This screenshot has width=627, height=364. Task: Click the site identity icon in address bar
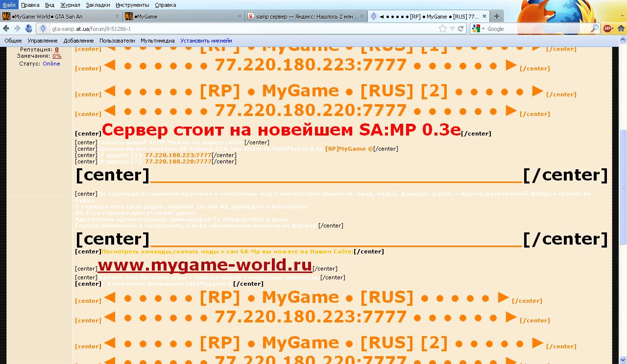click(43, 28)
